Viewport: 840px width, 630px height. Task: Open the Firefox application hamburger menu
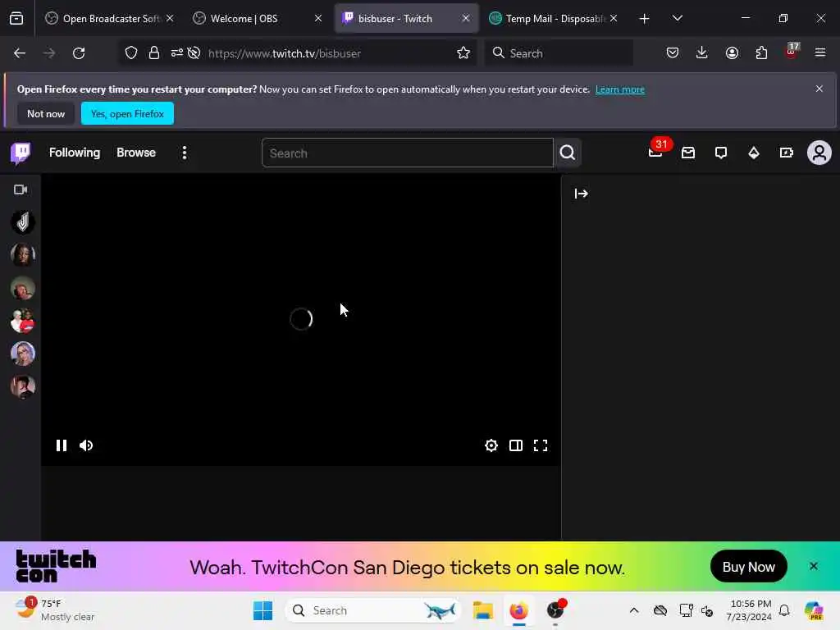coord(820,53)
